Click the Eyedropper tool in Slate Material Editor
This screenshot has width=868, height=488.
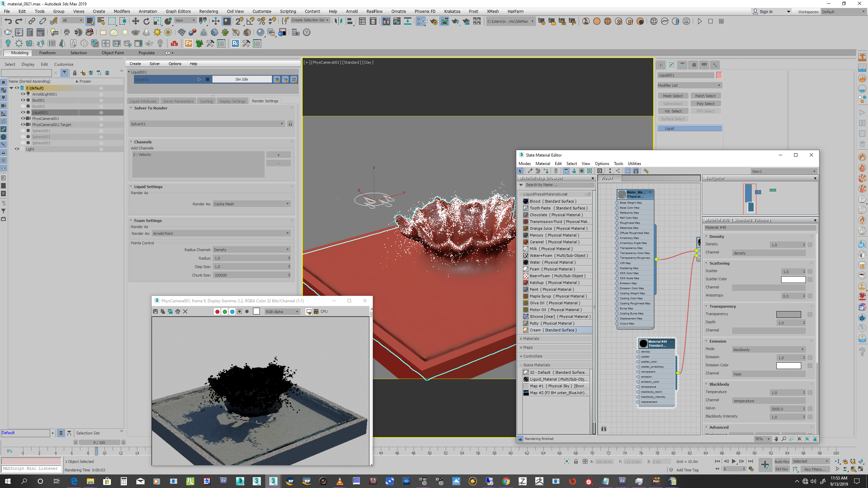click(530, 171)
